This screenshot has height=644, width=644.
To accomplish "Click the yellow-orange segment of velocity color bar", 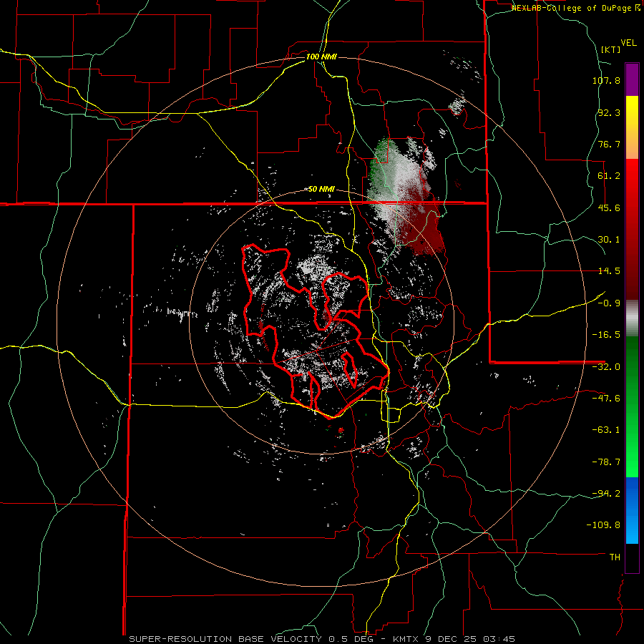I will coord(632,127).
